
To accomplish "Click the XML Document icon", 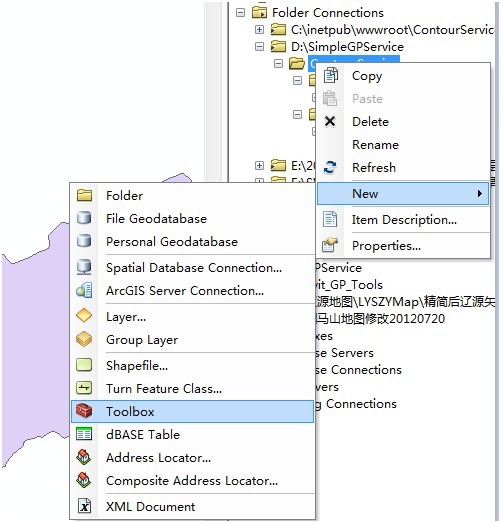I will point(84,506).
